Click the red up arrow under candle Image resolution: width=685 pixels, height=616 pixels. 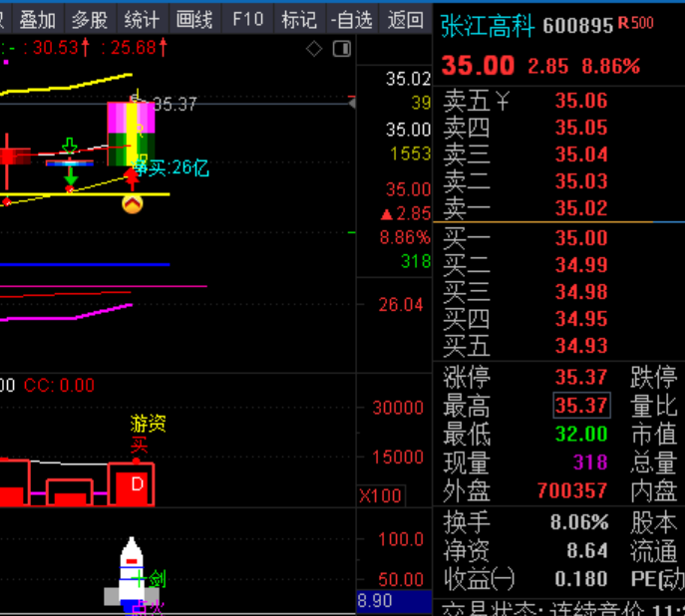point(132,179)
